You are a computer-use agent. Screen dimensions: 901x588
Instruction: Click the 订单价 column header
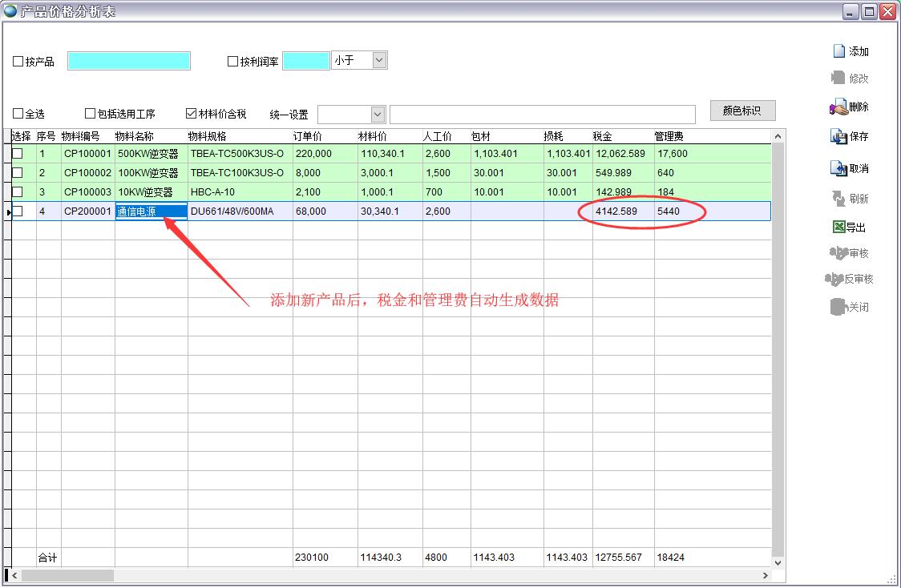pos(308,137)
